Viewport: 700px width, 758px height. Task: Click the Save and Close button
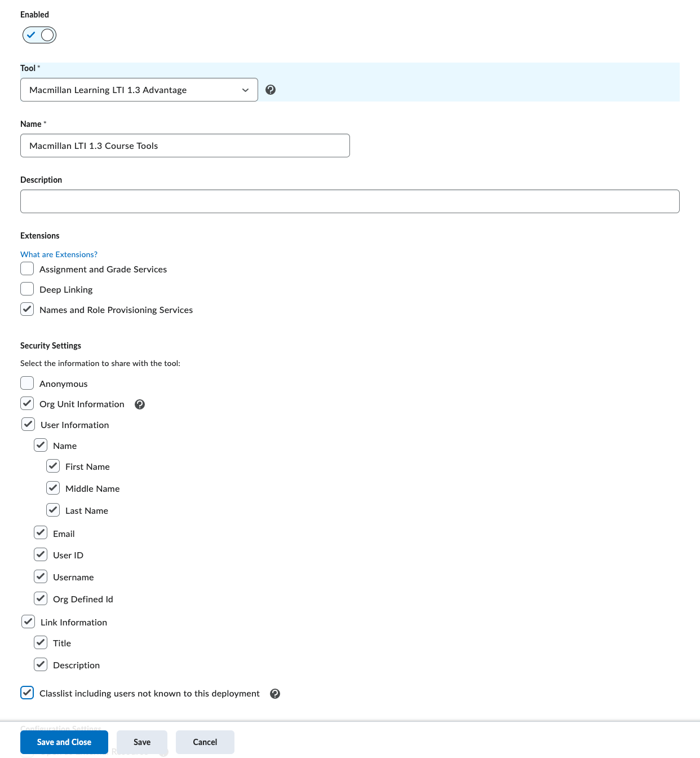pos(64,742)
